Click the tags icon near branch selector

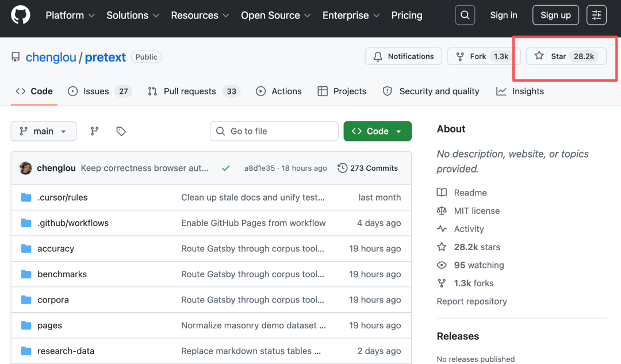[121, 131]
